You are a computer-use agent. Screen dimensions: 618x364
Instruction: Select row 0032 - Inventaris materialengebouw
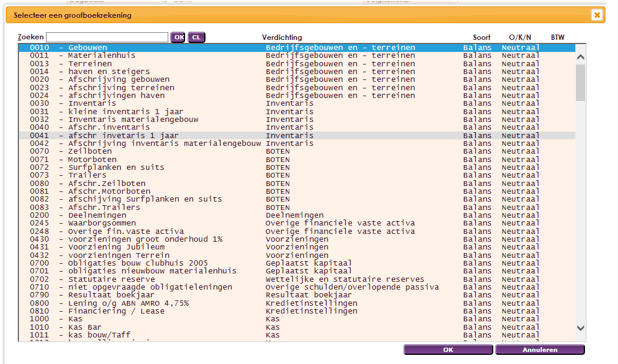(297, 119)
